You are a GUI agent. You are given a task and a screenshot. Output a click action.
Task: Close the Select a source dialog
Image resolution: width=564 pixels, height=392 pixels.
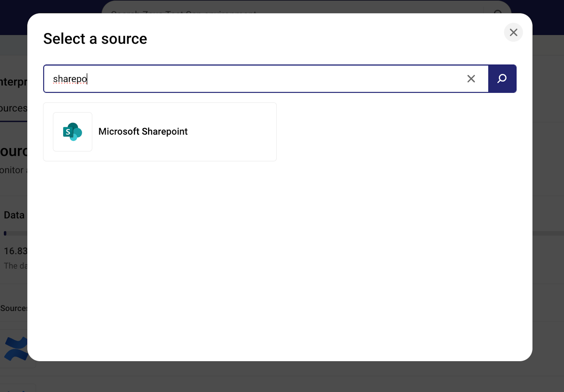coord(513,32)
